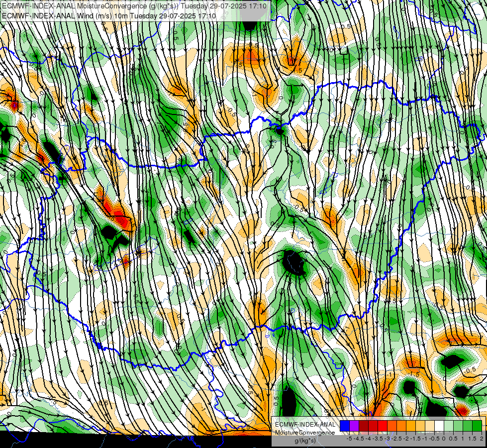Pick the bright red swatch between -3.5 and -3
The image size is (487, 448).
(383, 426)
